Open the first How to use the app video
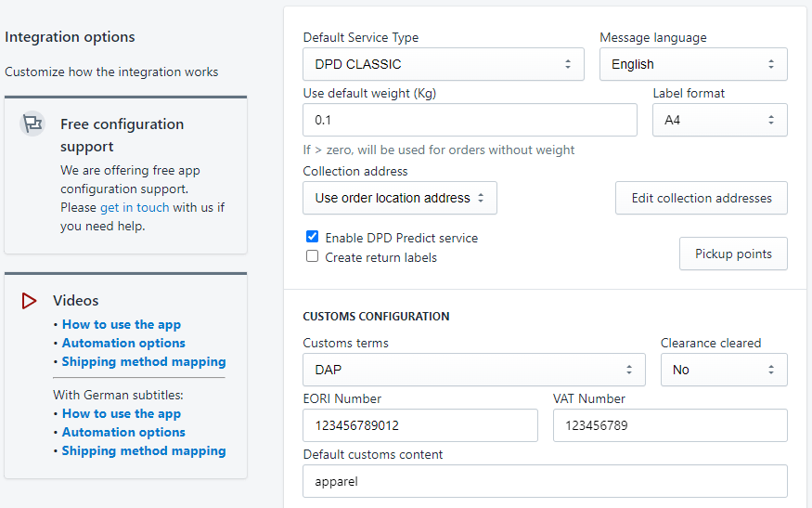The image size is (812, 508). [x=122, y=324]
